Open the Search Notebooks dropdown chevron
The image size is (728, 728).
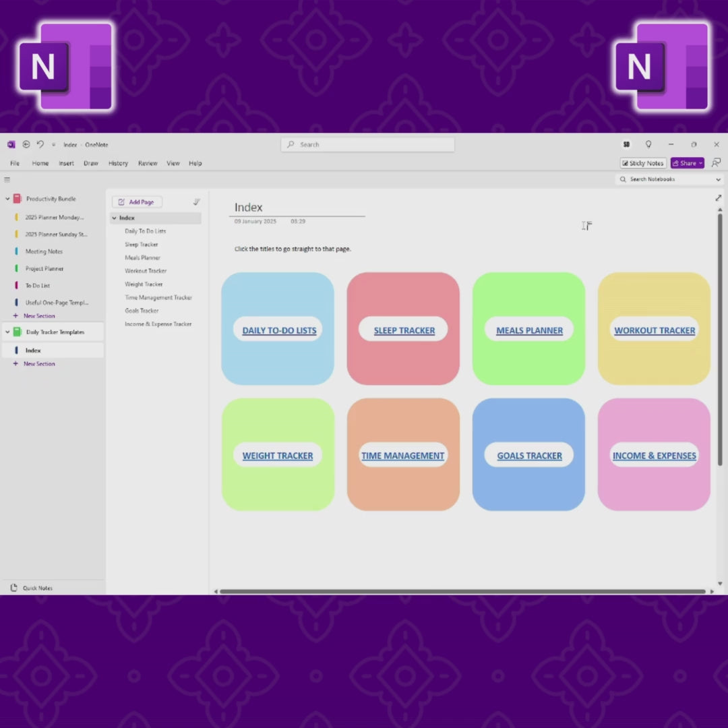(x=719, y=179)
